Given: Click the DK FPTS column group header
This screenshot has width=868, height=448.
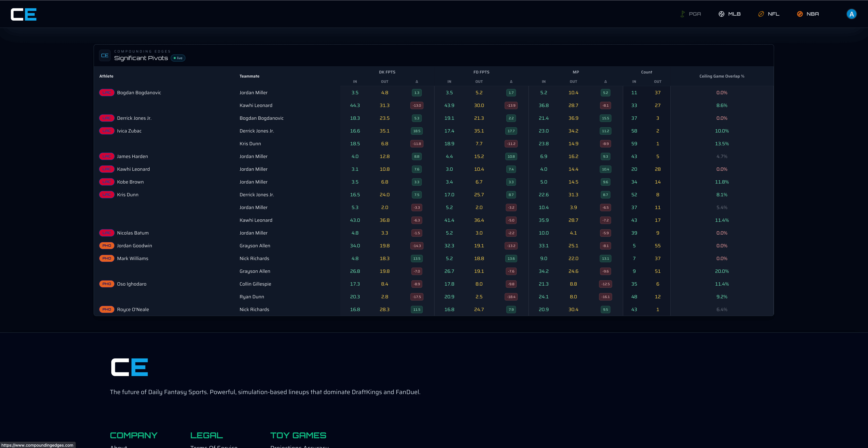Looking at the screenshot, I should (387, 72).
